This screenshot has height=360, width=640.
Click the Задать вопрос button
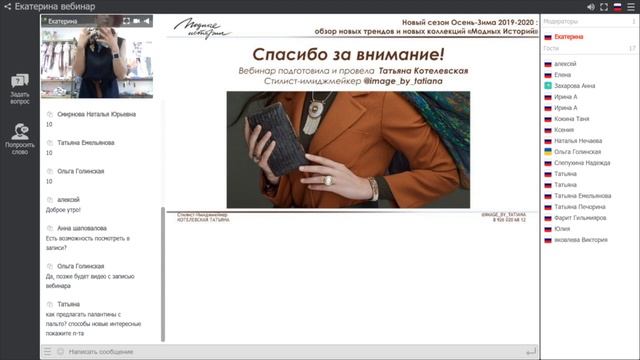click(20, 89)
